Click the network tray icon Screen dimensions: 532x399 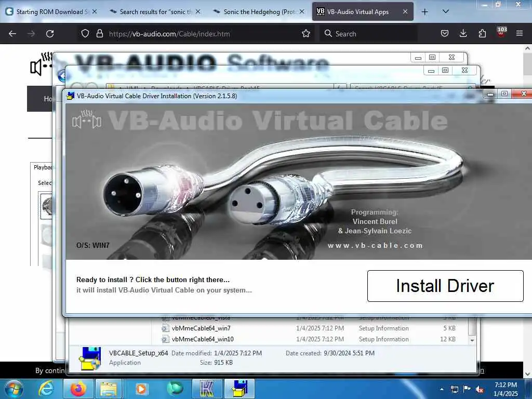point(454,389)
